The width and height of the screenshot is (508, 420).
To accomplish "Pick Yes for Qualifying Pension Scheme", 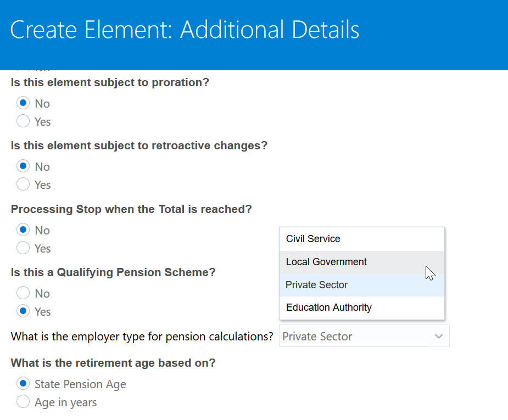I will [x=23, y=311].
